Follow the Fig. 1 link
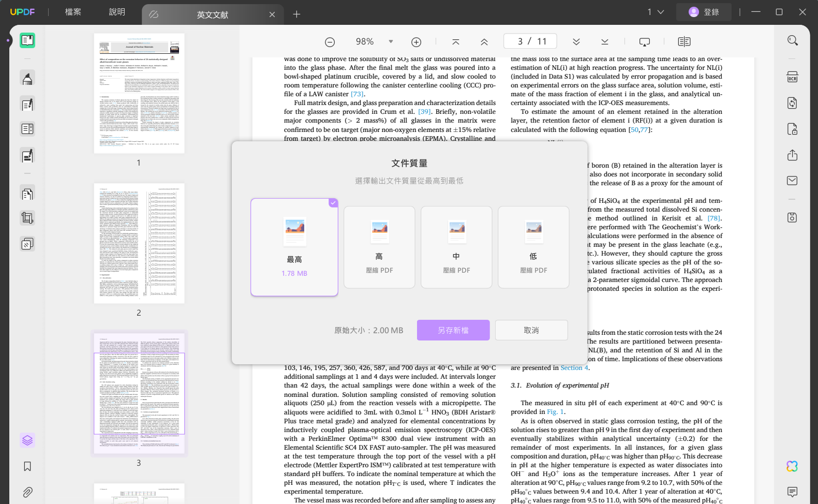The image size is (818, 504). tap(556, 412)
